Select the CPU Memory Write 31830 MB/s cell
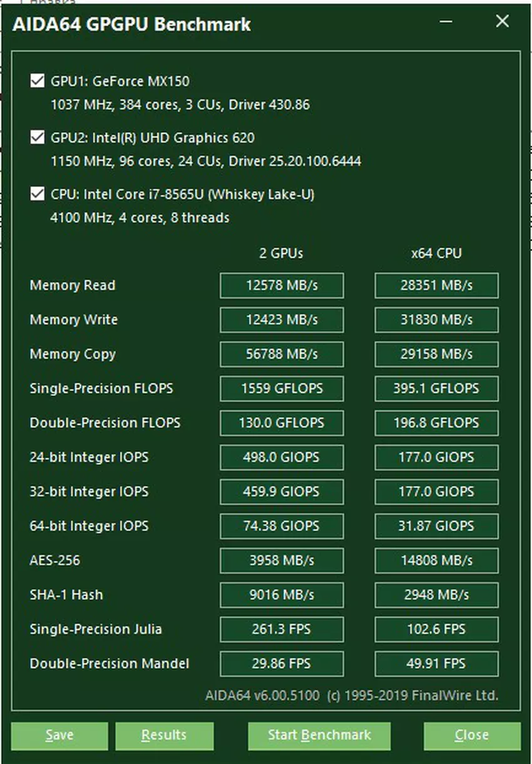532x764 pixels. (436, 320)
